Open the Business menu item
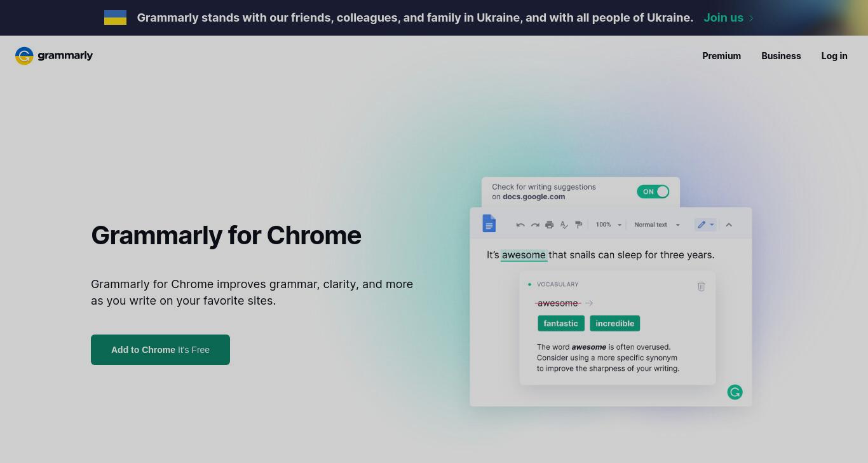868x463 pixels. click(x=781, y=56)
